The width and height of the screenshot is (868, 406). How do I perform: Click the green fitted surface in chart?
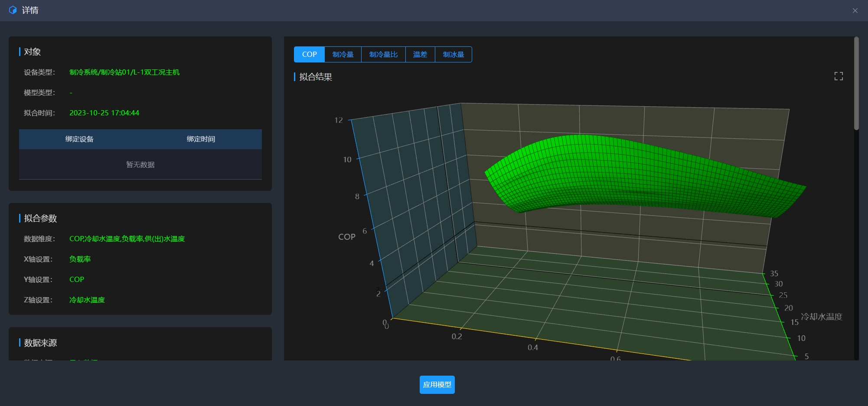point(629,174)
